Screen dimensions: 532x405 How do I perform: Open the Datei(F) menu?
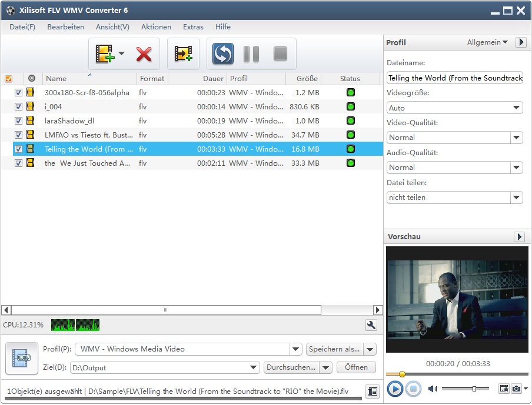pos(22,27)
